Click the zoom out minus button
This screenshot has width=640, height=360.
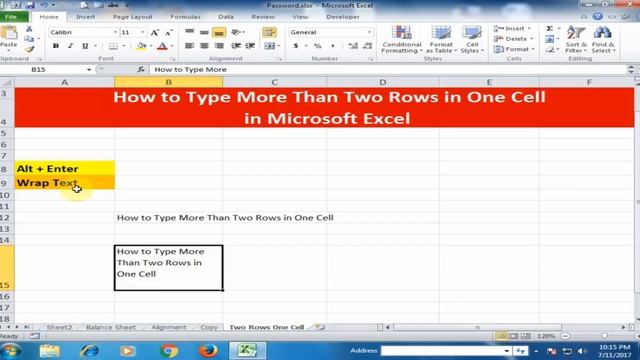click(565, 336)
